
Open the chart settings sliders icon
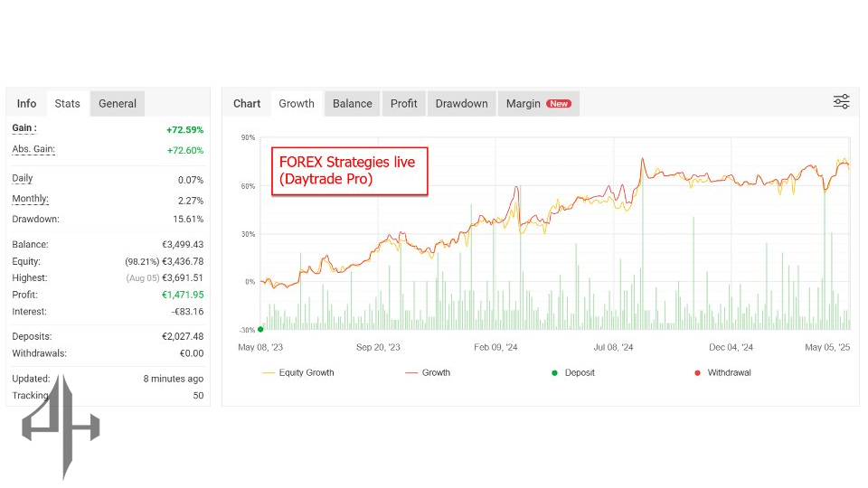click(841, 102)
